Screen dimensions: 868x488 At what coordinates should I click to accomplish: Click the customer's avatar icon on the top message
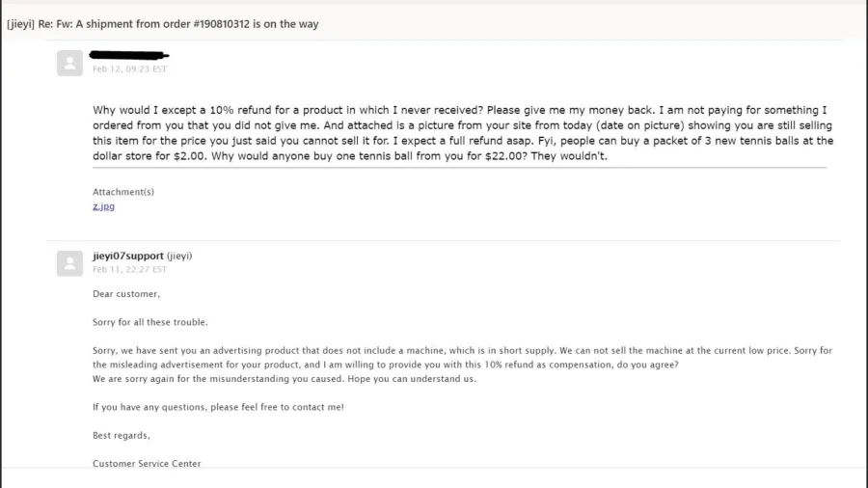tap(69, 63)
